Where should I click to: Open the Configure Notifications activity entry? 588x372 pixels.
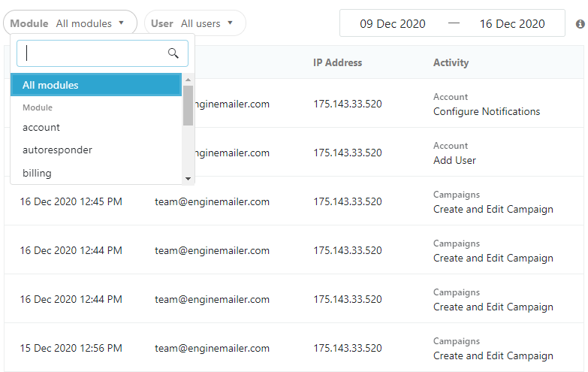point(486,111)
